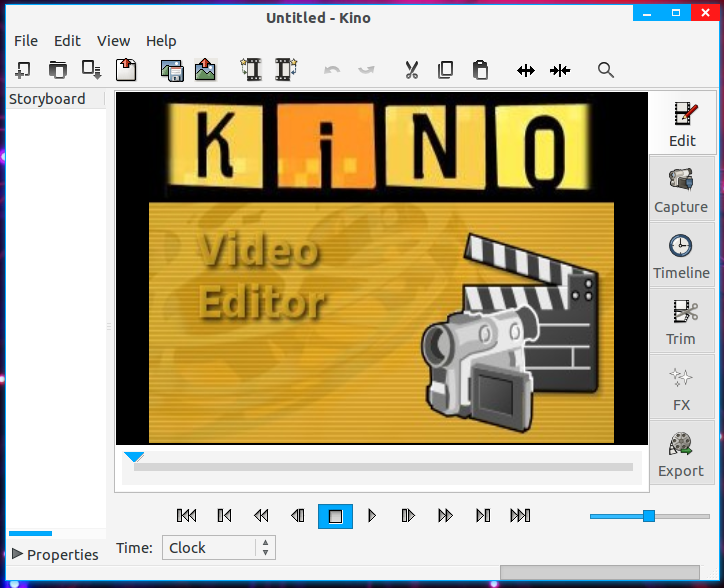Image resolution: width=724 pixels, height=588 pixels.
Task: Click the Save still frame picture icon
Action: pyautogui.click(x=205, y=70)
